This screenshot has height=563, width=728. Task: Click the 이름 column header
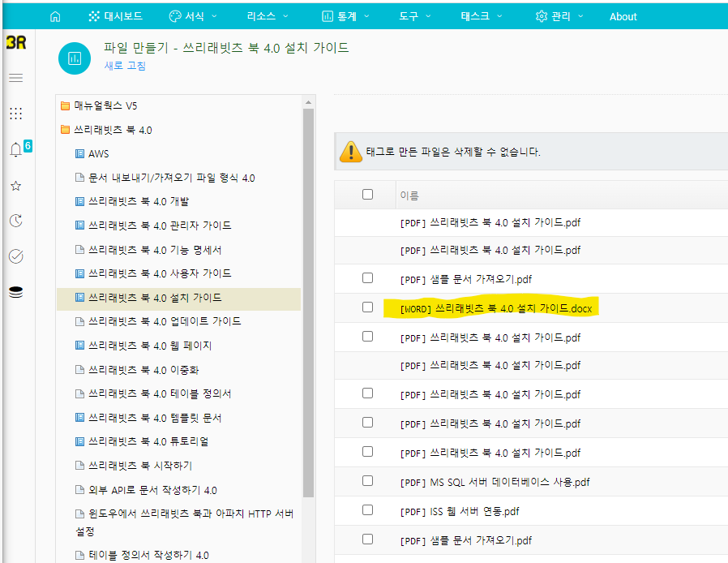click(409, 196)
